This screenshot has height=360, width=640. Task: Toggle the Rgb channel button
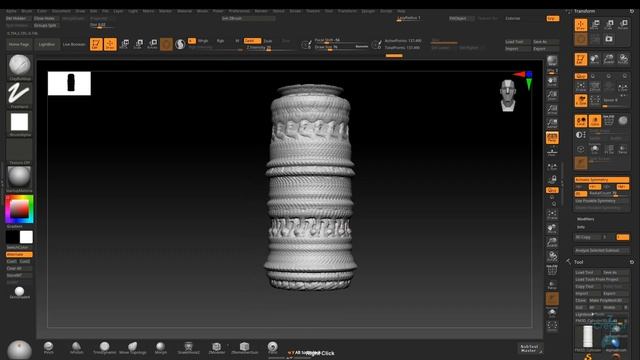click(220, 41)
